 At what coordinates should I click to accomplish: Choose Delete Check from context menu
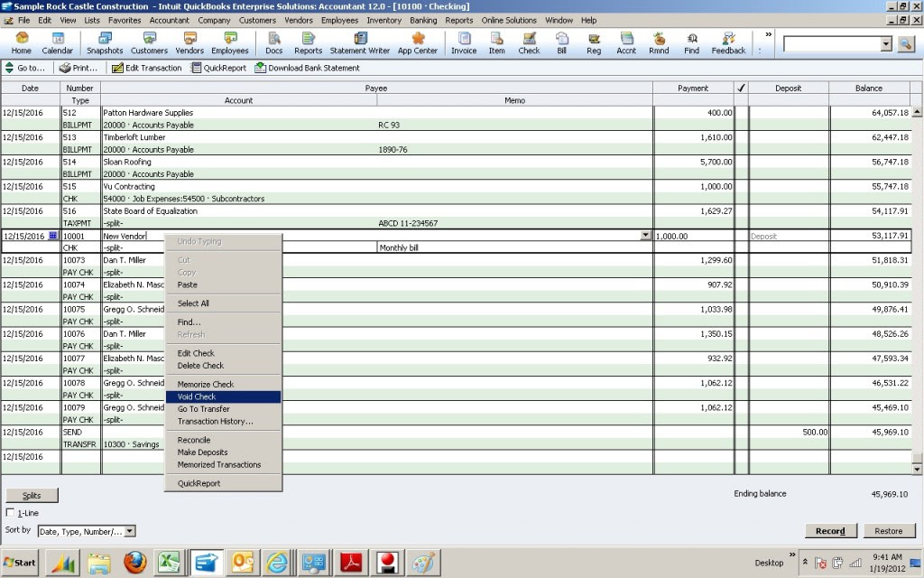pyautogui.click(x=223, y=365)
